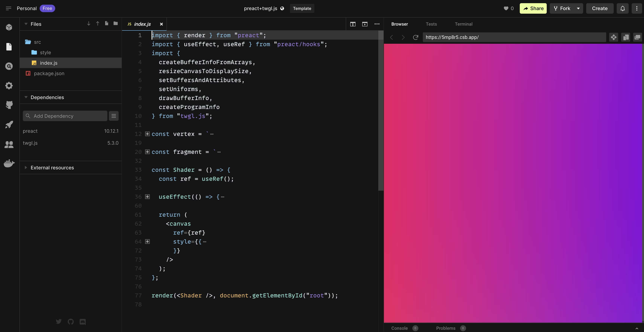This screenshot has width=644, height=332.
Task: Click the Add Dependency search field
Action: click(x=65, y=116)
